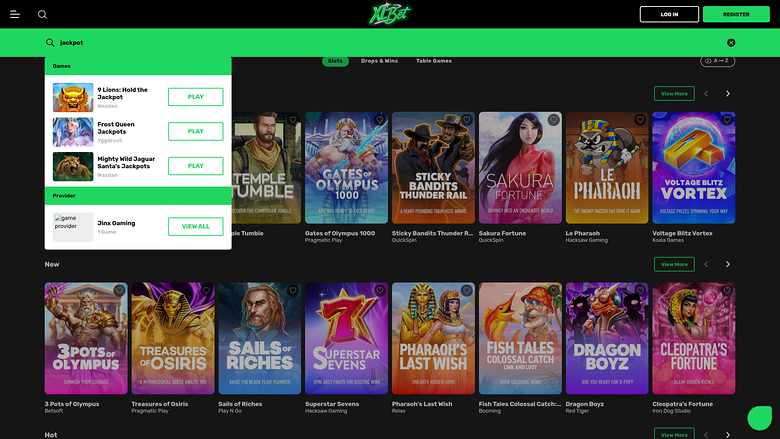Favorite Pharaoh's Last Wish
This screenshot has width=780, height=439.
click(x=467, y=290)
